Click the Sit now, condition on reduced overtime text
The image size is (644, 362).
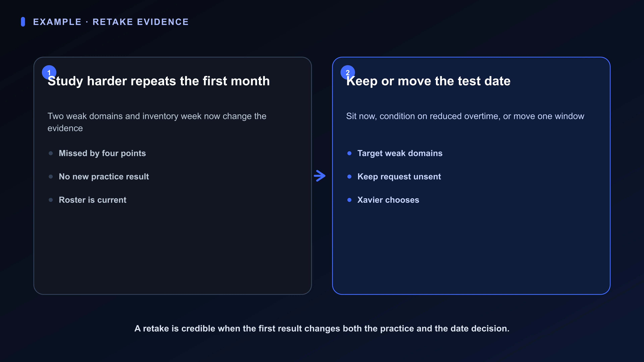465,116
